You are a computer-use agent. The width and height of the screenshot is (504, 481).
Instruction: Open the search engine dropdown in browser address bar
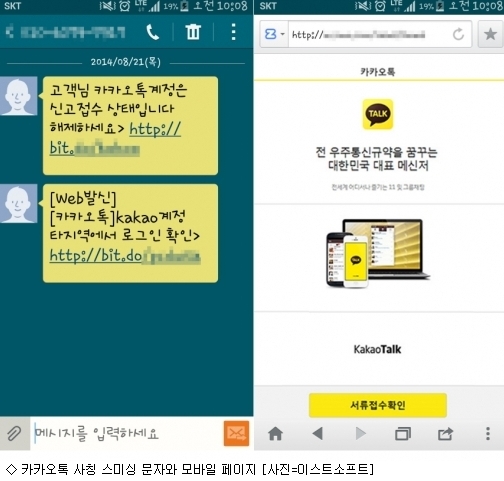(x=274, y=34)
